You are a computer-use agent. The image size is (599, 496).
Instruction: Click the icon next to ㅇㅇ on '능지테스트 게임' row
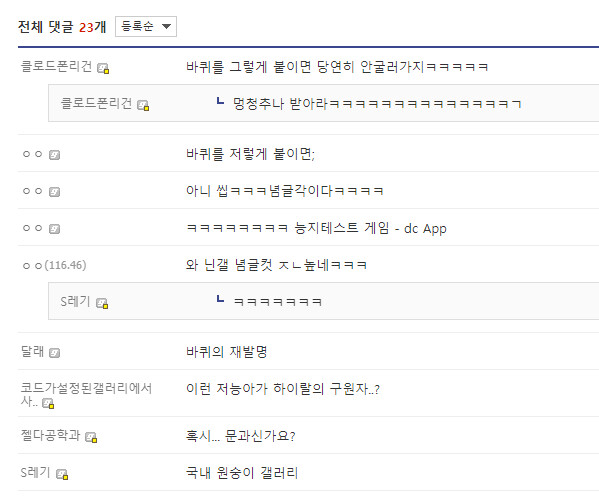[54, 229]
